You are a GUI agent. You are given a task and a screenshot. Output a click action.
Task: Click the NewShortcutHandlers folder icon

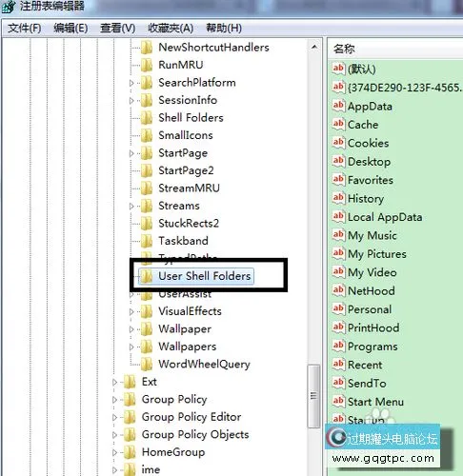point(147,48)
